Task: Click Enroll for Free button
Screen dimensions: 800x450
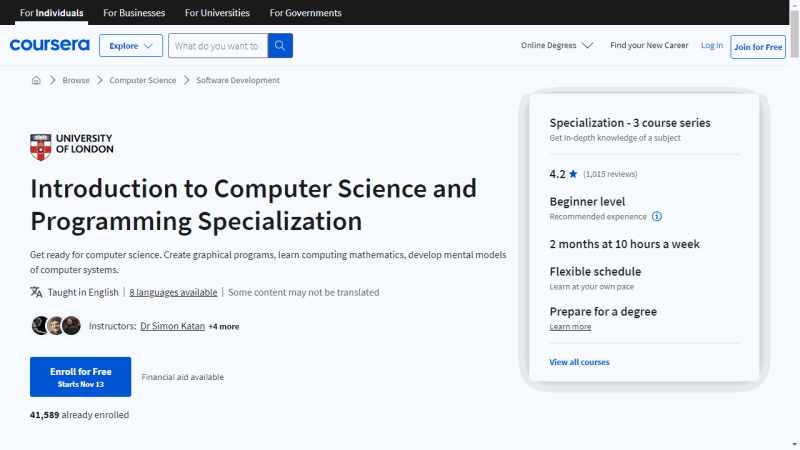Action: (x=81, y=377)
